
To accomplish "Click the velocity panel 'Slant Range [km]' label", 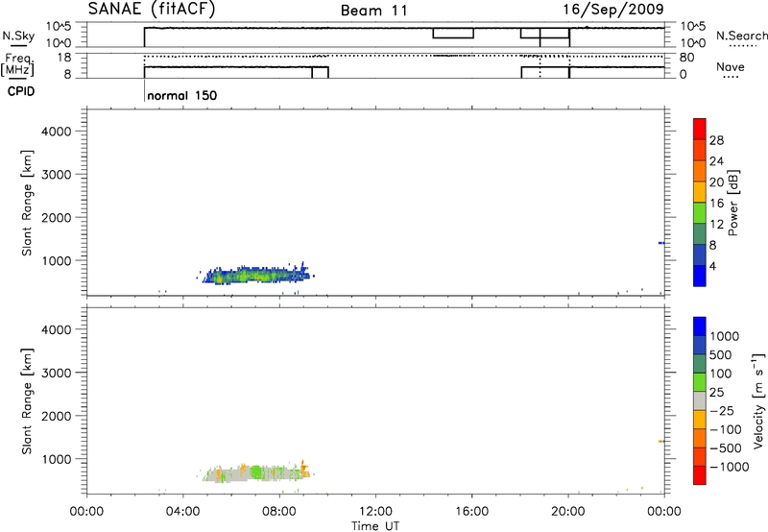I will pos(27,401).
